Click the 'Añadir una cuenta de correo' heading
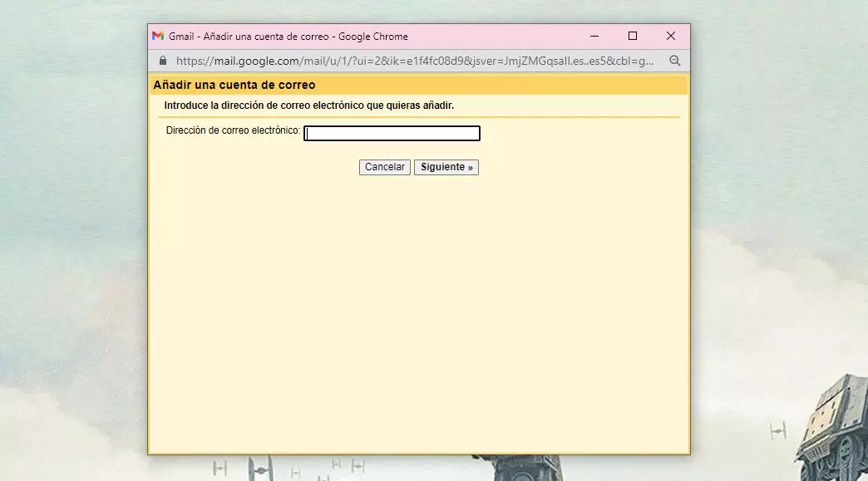 (x=234, y=85)
